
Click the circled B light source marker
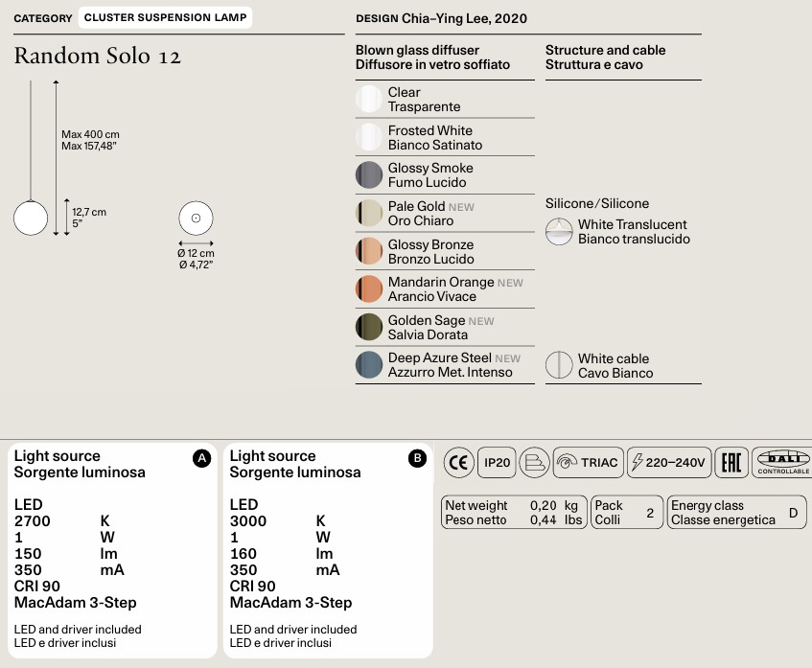click(x=417, y=458)
